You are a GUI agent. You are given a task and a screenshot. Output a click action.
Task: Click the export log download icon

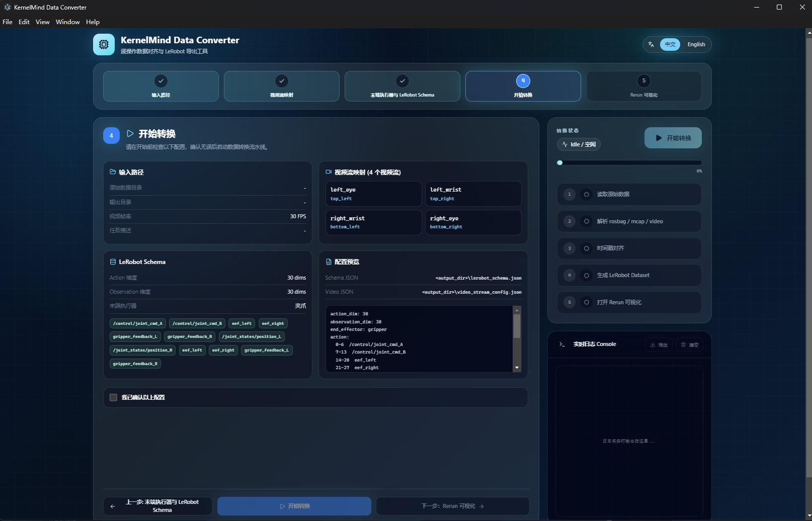coord(653,345)
